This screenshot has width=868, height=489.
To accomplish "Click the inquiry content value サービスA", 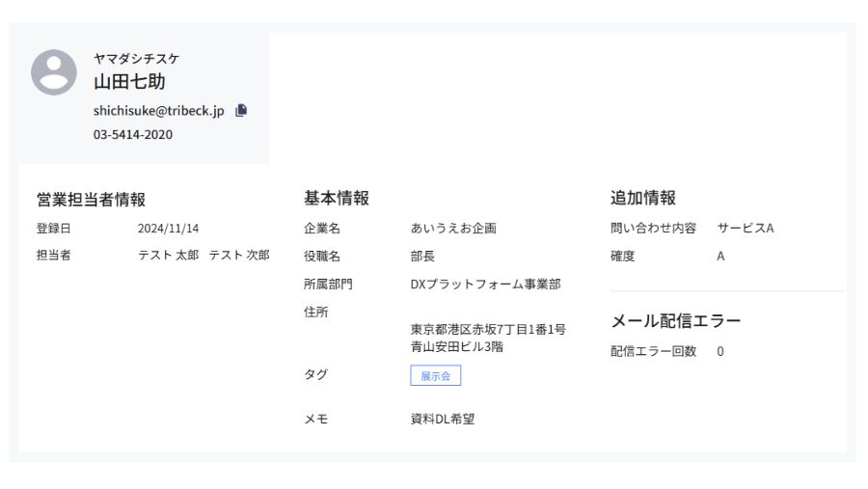I will 746,229.
